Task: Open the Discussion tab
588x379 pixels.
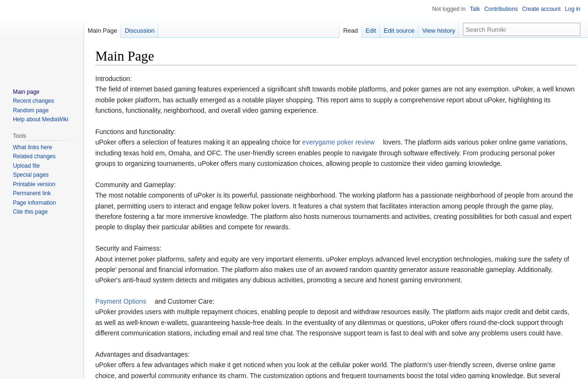Action: (139, 30)
